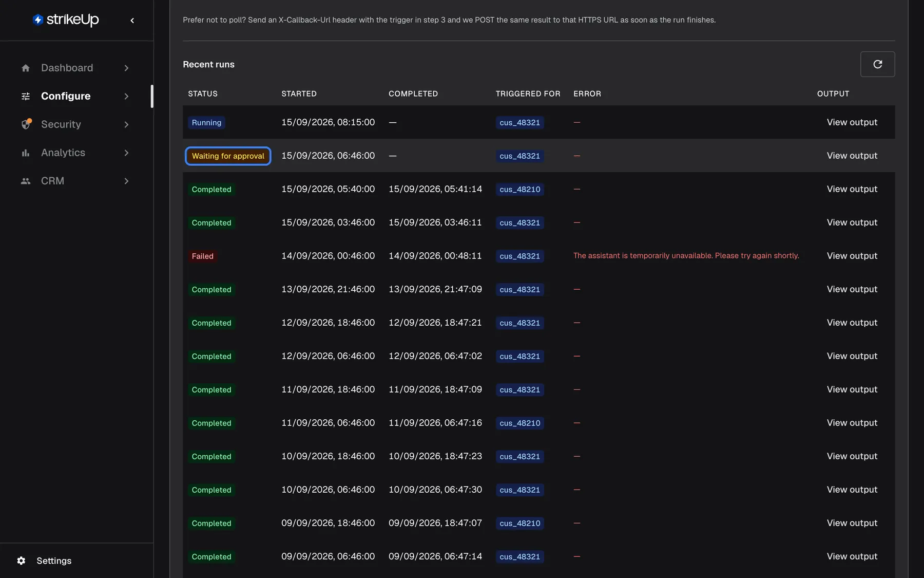Refresh the Recent runs list
The width and height of the screenshot is (924, 578).
click(877, 64)
